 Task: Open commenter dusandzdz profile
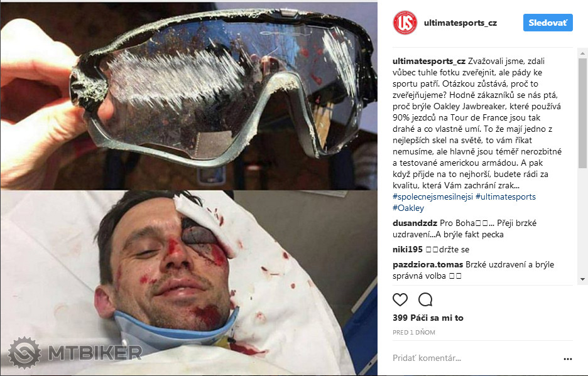coord(415,223)
